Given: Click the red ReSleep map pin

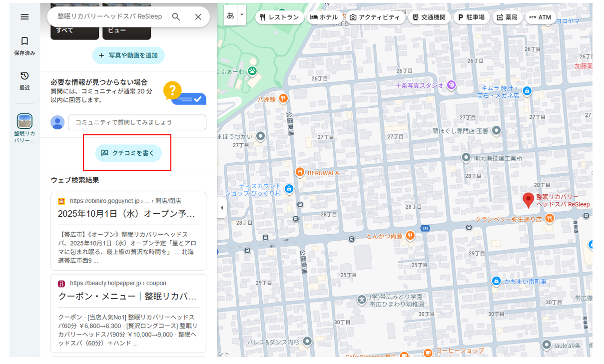Looking at the screenshot, I should tap(528, 200).
